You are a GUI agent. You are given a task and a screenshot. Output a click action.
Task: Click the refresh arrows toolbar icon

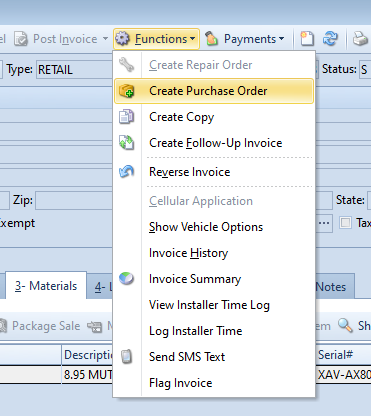point(330,39)
